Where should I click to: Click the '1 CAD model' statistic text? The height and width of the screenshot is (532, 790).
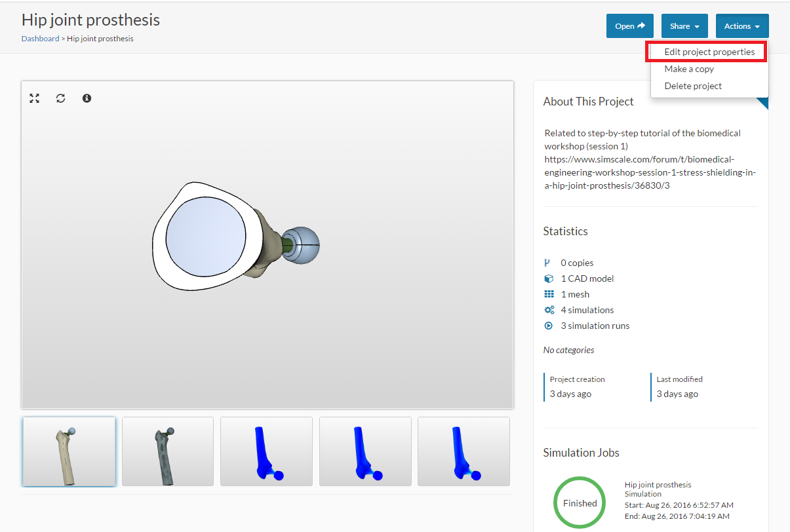(x=587, y=278)
